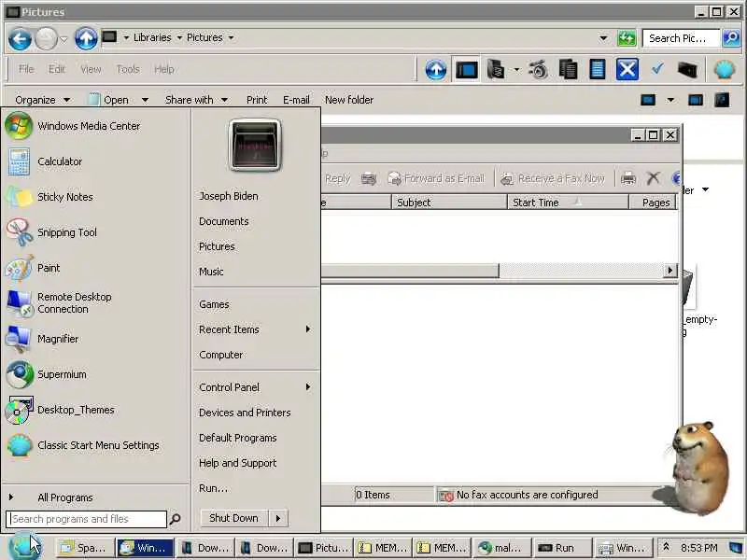Click the search magnifier icon in Start menu
This screenshot has height=560, width=747.
click(x=175, y=519)
